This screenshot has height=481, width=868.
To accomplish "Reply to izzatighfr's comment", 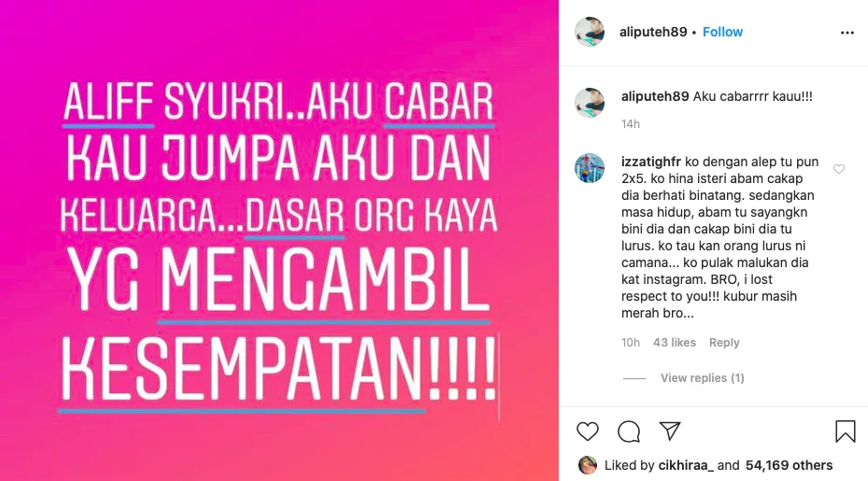I will click(x=724, y=343).
